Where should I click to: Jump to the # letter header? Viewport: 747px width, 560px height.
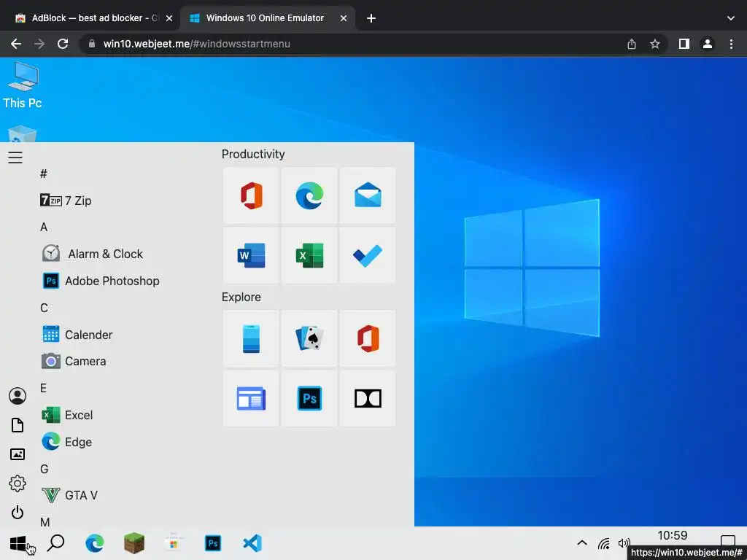pyautogui.click(x=43, y=174)
